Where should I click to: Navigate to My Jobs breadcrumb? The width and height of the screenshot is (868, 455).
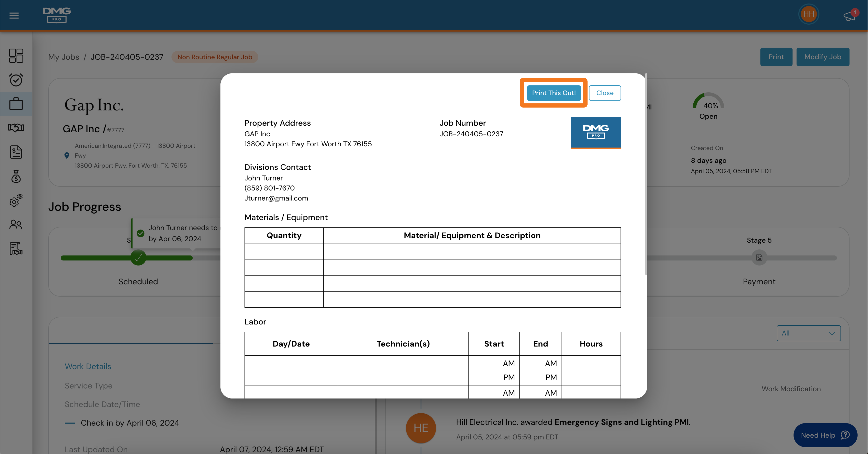point(64,57)
